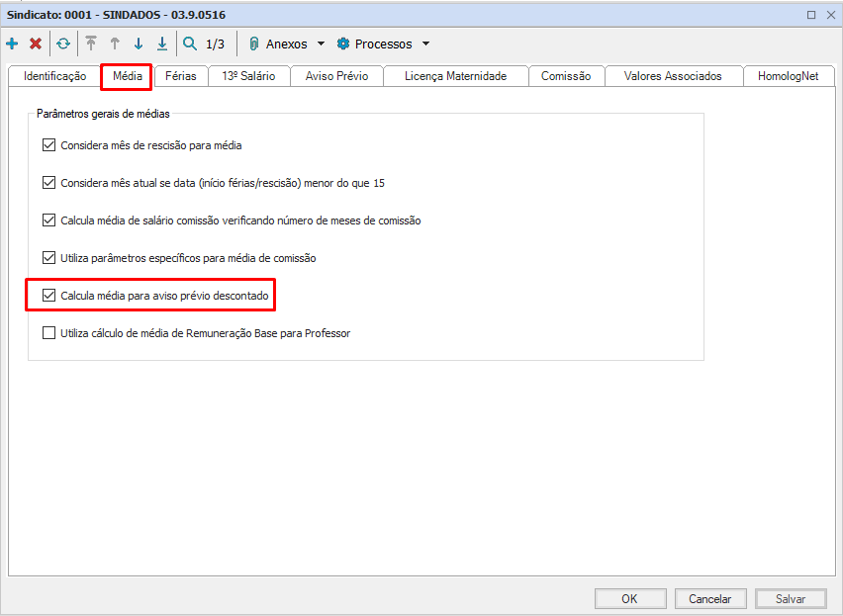Toggle 'Considera mês de rescisão para média'
This screenshot has height=616, width=843.
pyautogui.click(x=48, y=145)
